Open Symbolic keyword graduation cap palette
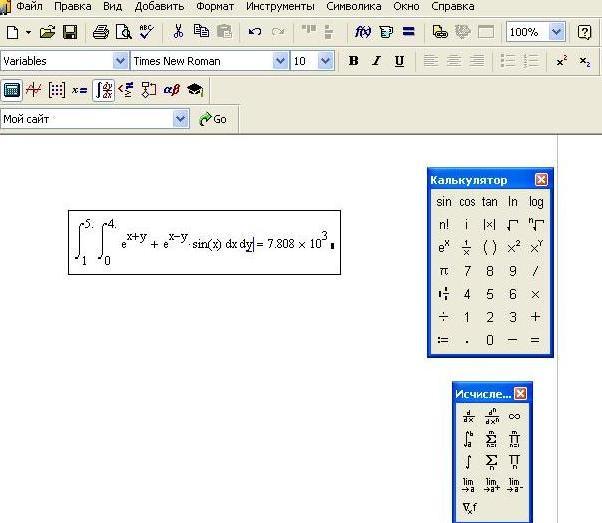Viewport: 602px width, 523px height. pos(195,90)
